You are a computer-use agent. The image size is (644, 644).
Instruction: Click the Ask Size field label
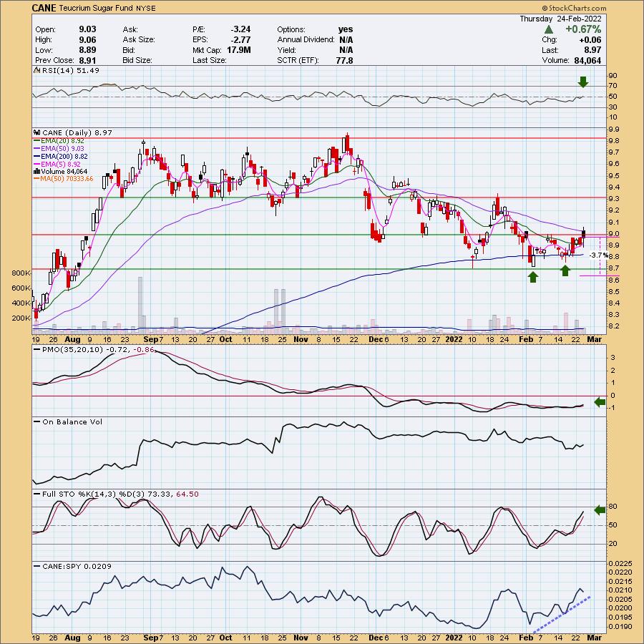click(x=138, y=40)
